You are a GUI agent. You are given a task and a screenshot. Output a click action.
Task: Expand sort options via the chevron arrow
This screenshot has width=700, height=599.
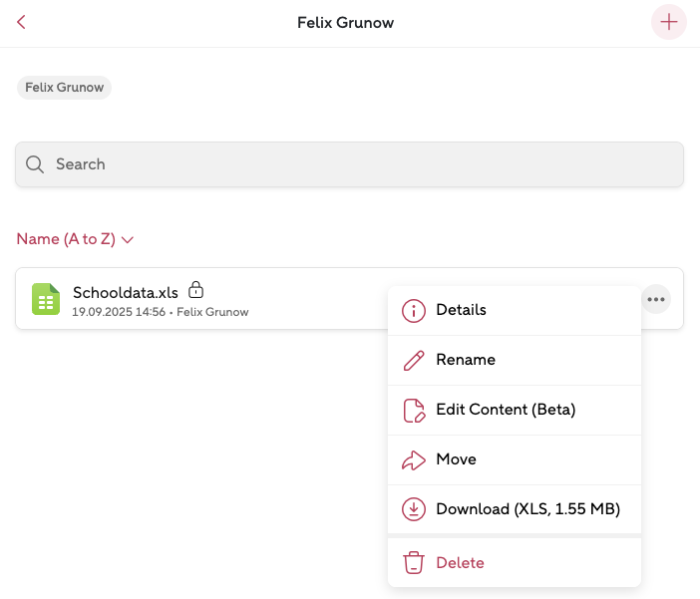tap(128, 240)
